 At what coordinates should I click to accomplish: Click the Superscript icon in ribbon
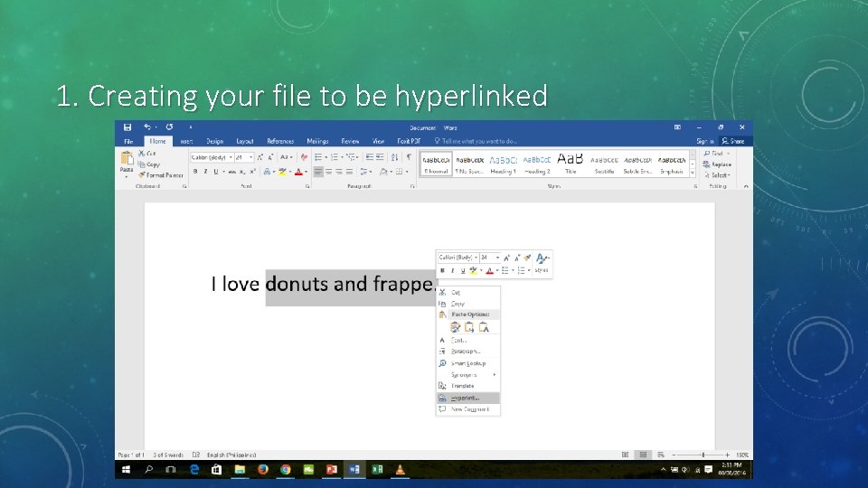pyautogui.click(x=252, y=172)
